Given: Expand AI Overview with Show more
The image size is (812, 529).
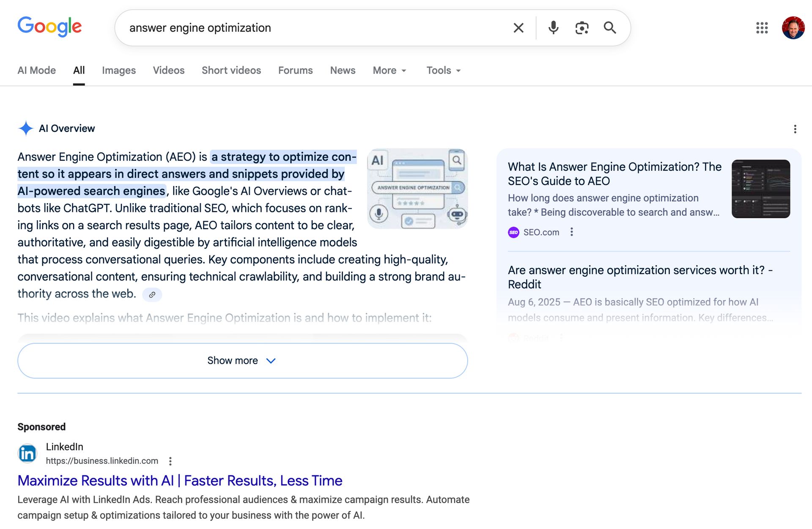Looking at the screenshot, I should click(242, 361).
